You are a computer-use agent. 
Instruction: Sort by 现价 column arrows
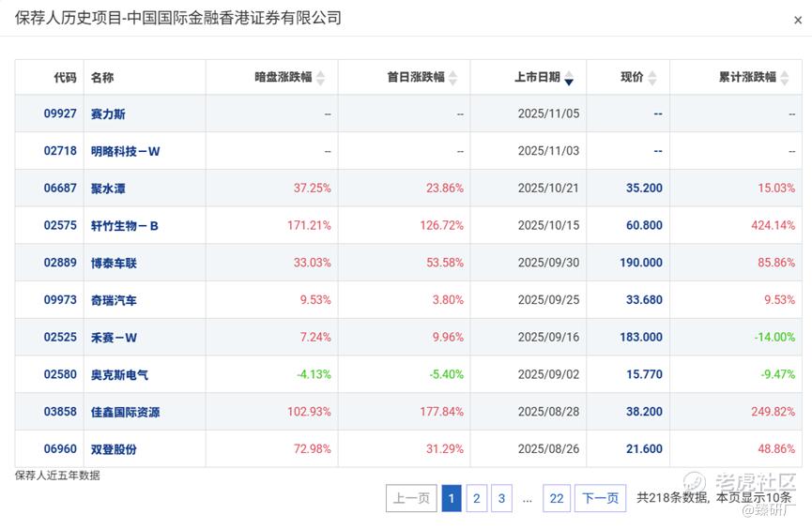652,78
